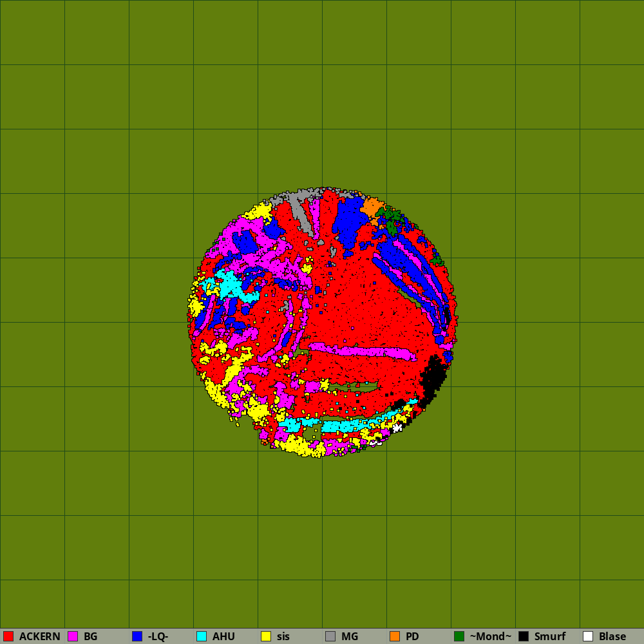
Task: Select the cyan AHU legend swatch
Action: [x=202, y=636]
